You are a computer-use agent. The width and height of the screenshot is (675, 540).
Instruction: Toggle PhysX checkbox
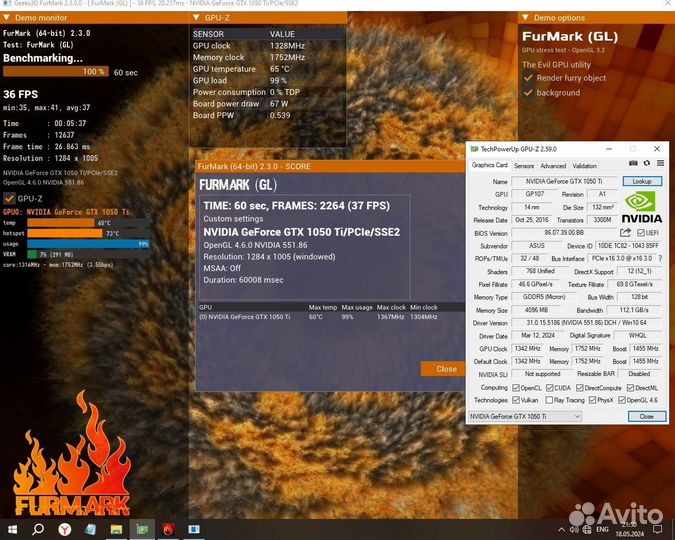pyautogui.click(x=592, y=400)
